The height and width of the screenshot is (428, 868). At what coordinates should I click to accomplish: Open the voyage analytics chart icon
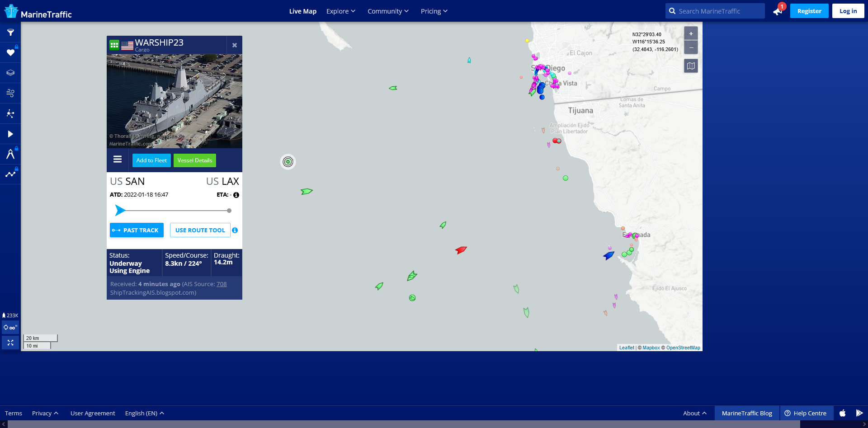click(x=10, y=174)
